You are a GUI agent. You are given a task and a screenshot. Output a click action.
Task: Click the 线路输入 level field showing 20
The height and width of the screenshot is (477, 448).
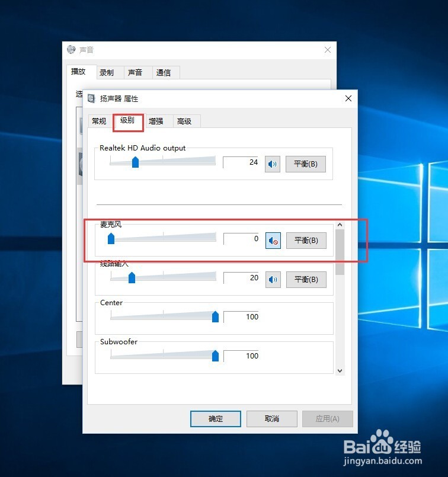point(242,278)
